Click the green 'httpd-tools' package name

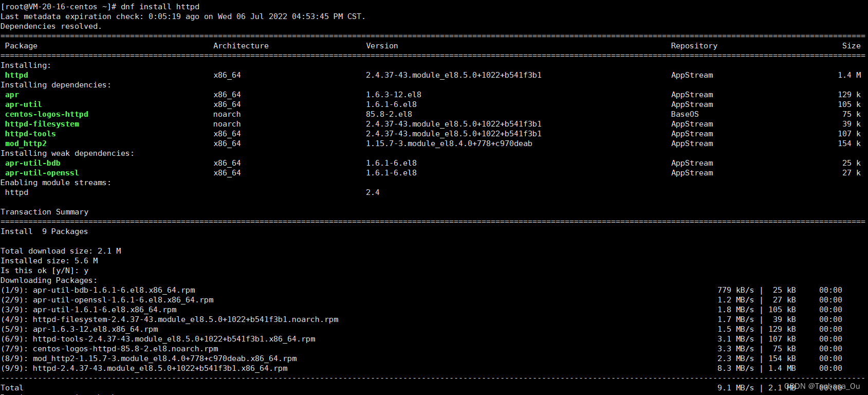[x=30, y=134]
